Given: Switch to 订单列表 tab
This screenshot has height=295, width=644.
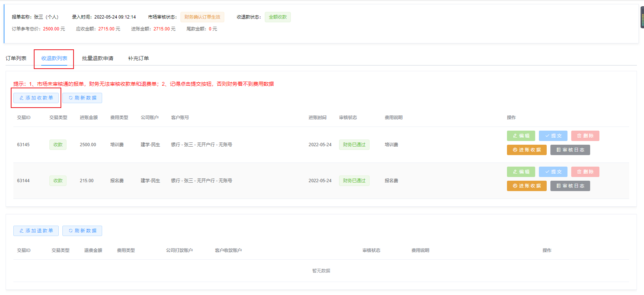Looking at the screenshot, I should [16, 58].
